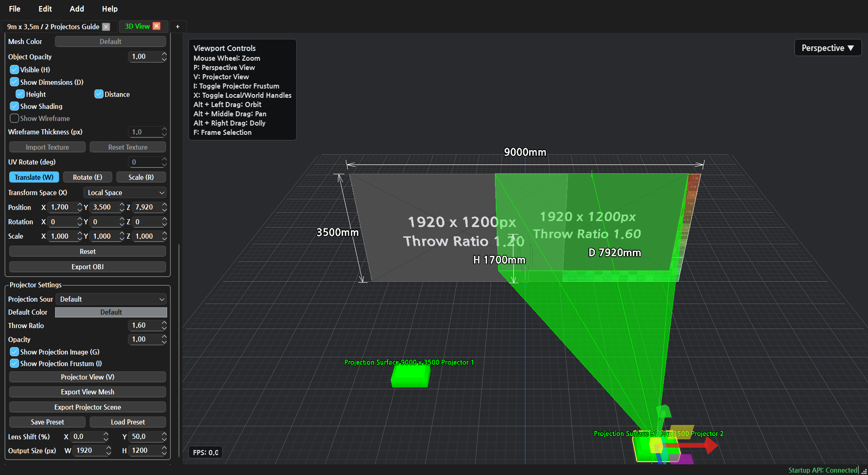Open the File menu
868x475 pixels.
15,9
